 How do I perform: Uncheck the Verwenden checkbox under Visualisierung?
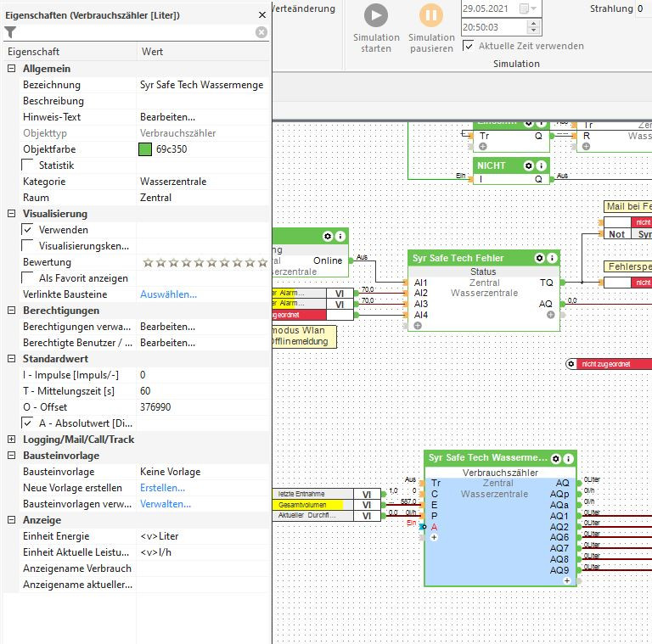pyautogui.click(x=28, y=229)
